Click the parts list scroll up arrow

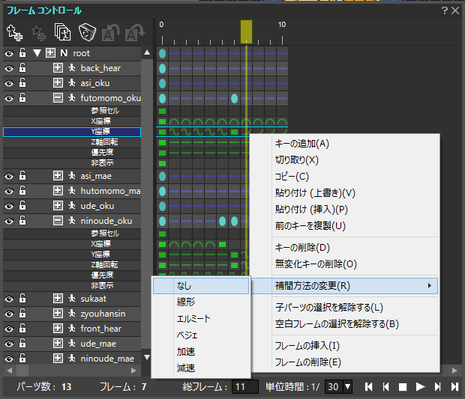pos(147,52)
